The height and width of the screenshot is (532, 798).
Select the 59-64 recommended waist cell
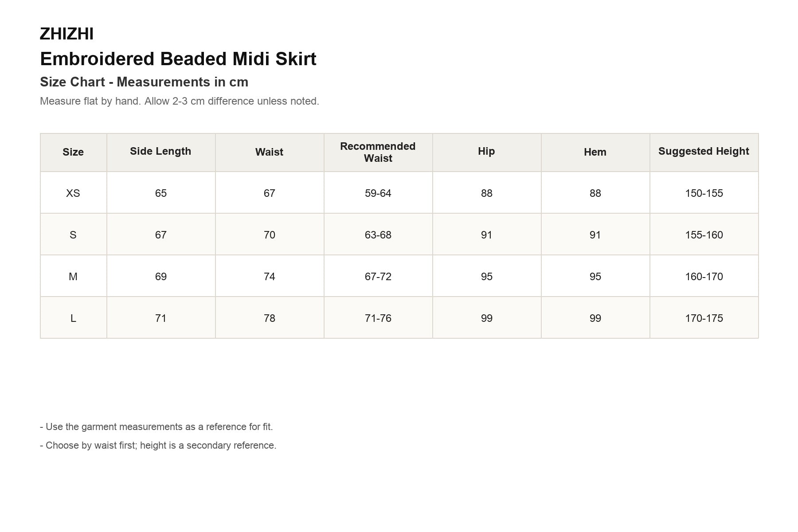378,193
